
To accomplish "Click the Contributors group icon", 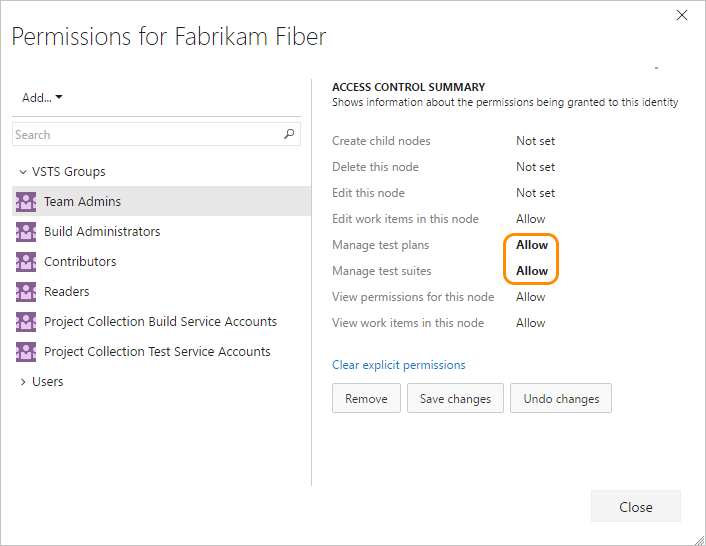I will pyautogui.click(x=26, y=262).
